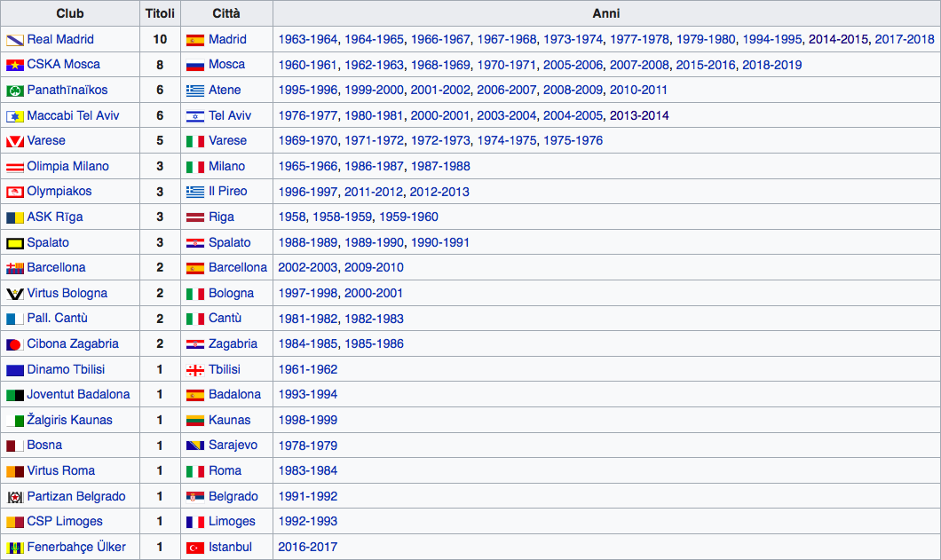This screenshot has height=560, width=941.
Task: Open the Virtus Roma club link
Action: point(60,470)
